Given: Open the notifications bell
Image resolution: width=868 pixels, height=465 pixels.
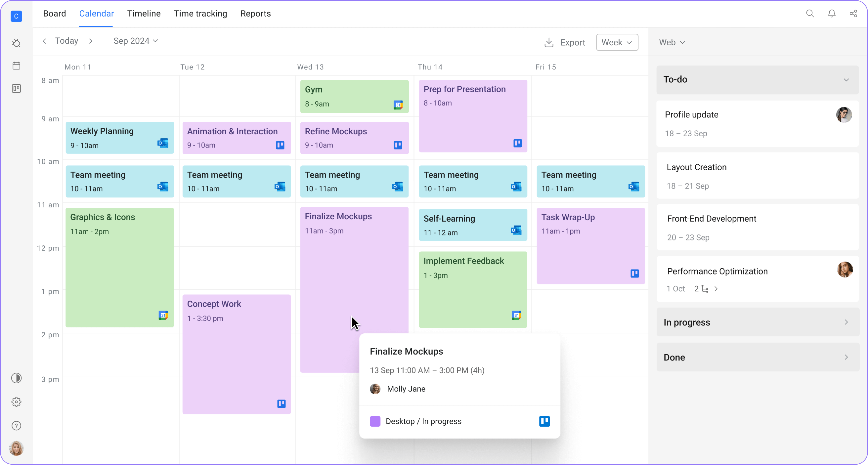Looking at the screenshot, I should pos(832,14).
